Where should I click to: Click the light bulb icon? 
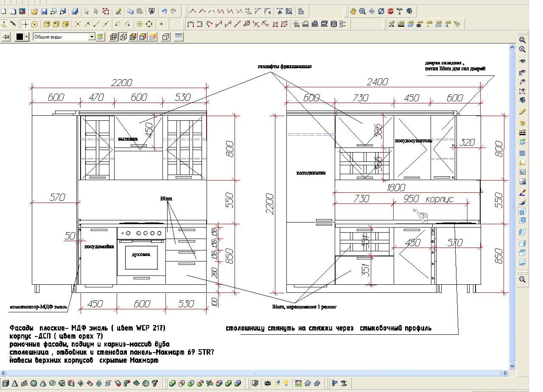point(286,384)
